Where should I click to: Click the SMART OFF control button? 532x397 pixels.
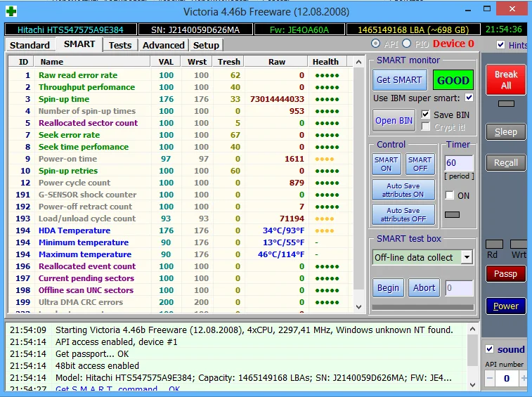(420, 164)
